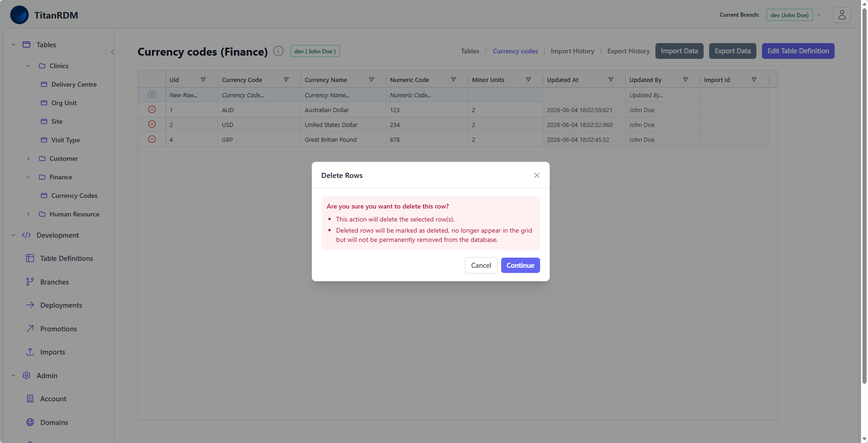Confirm deletion with Continue button
Screen dimensions: 868x443
pyautogui.click(x=521, y=265)
